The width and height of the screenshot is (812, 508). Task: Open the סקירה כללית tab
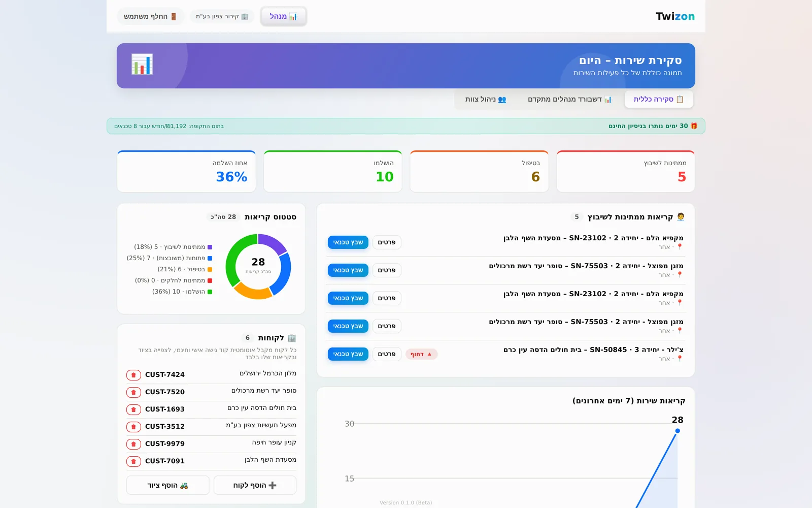[659, 99]
